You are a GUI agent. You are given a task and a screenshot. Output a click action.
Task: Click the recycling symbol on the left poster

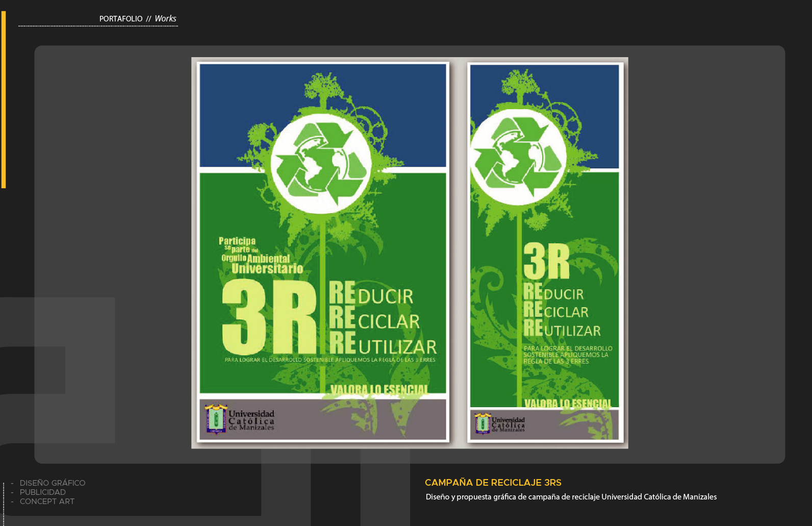click(321, 163)
